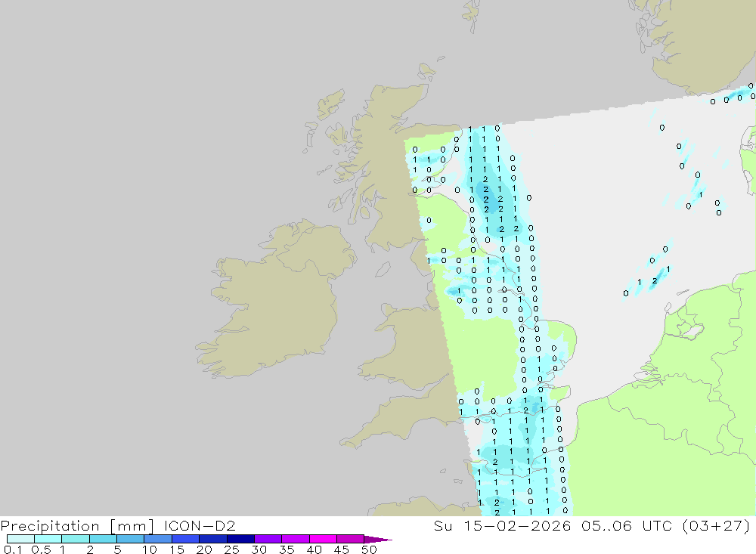Image resolution: width=756 pixels, height=554 pixels.
Task: Click the legend tick label "50"
Action: (x=369, y=549)
